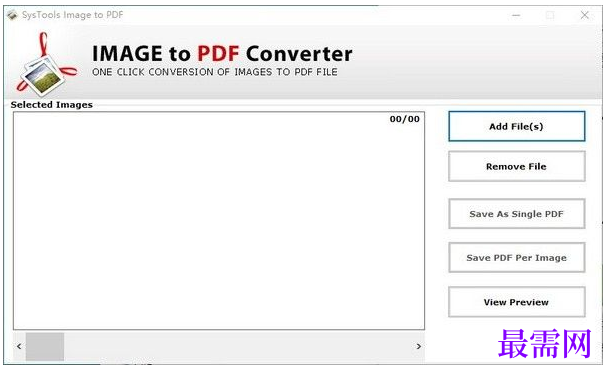Click the Selected Images label
Screen dimensions: 610x375
coord(52,105)
